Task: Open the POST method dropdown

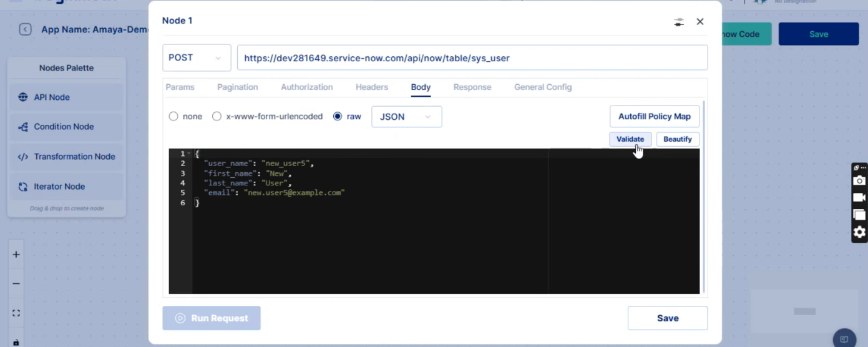Action: (197, 57)
